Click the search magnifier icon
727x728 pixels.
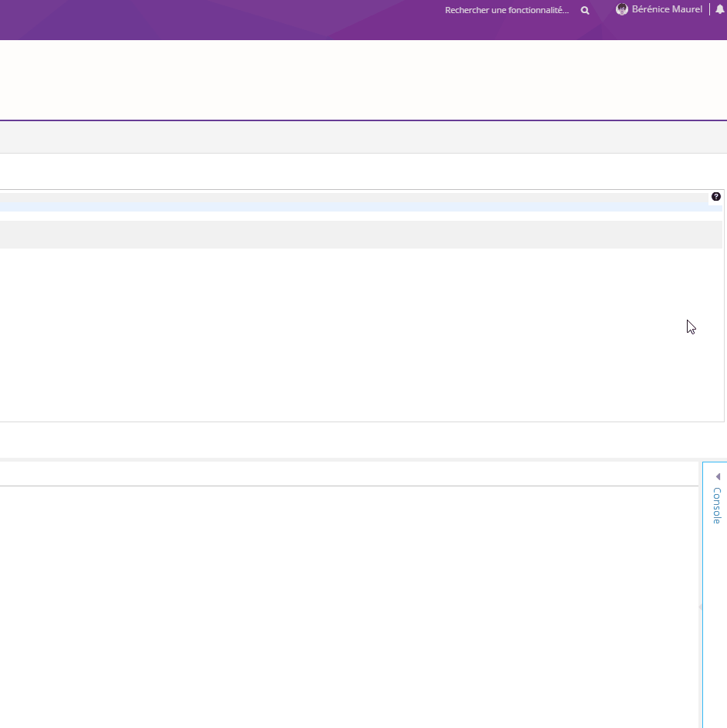click(x=585, y=10)
